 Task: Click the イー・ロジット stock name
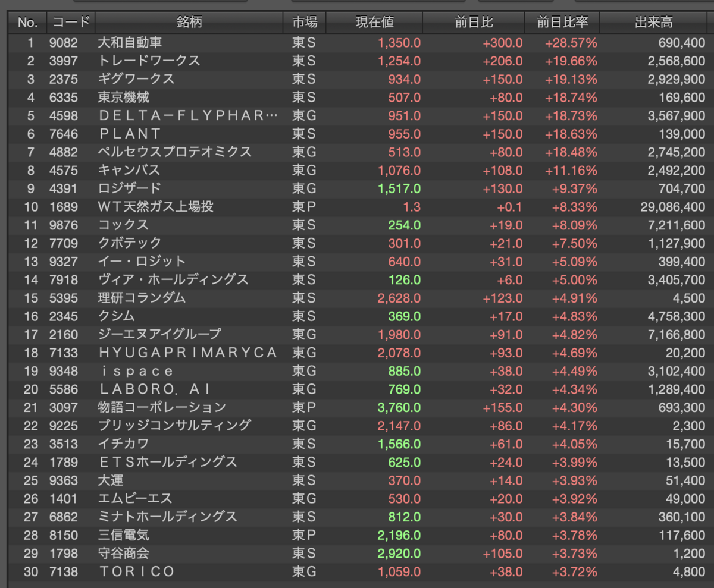point(142,261)
